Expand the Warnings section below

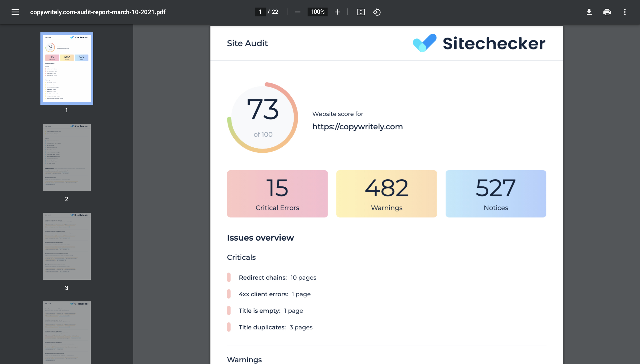244,359
